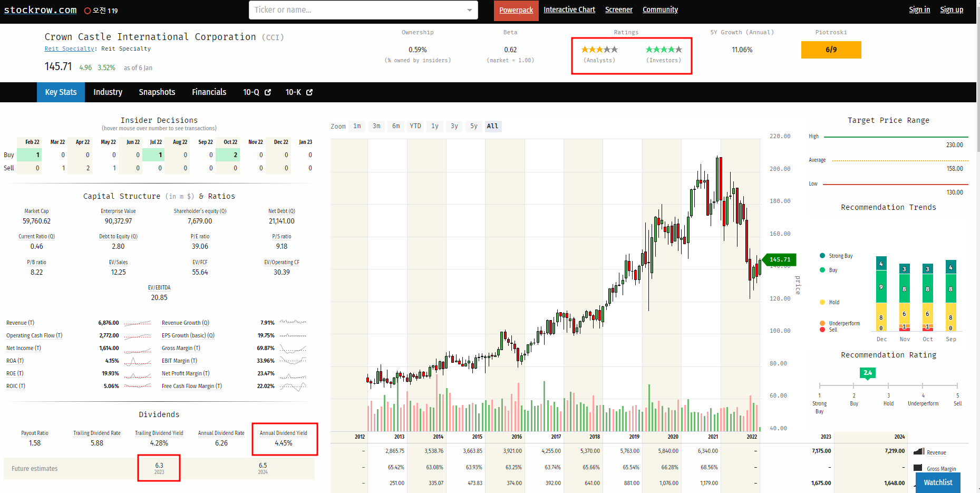Screen dimensions: 980x493
Task: Open the 10-Q external link icon
Action: pos(268,92)
